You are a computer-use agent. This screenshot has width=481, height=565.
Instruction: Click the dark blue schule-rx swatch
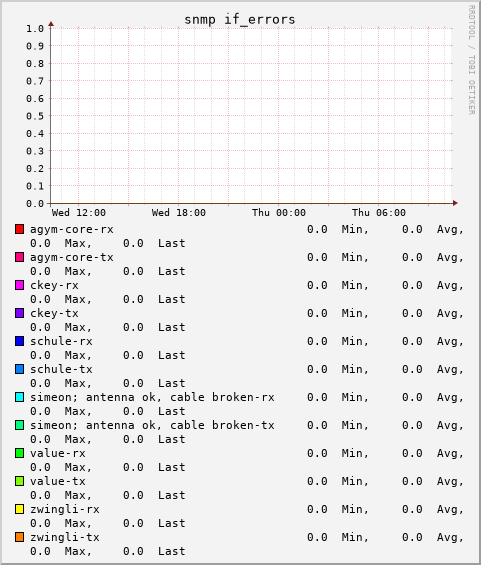19,341
